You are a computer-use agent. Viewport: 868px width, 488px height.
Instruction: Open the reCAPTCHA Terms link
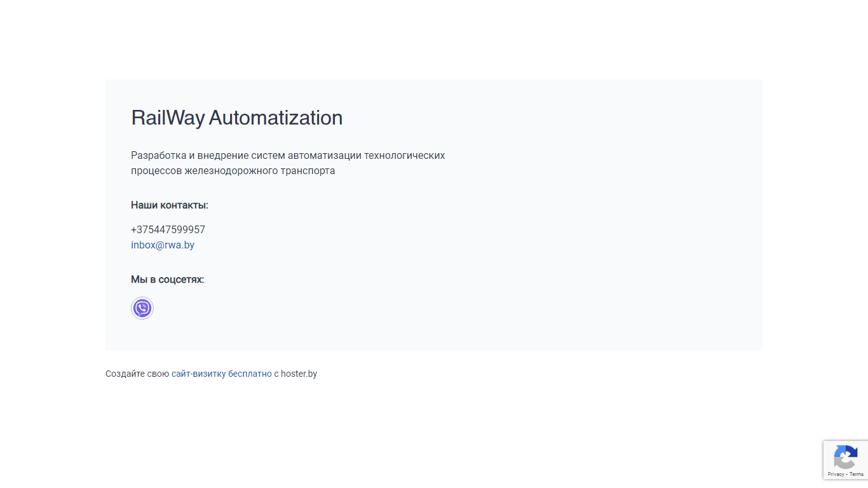857,474
